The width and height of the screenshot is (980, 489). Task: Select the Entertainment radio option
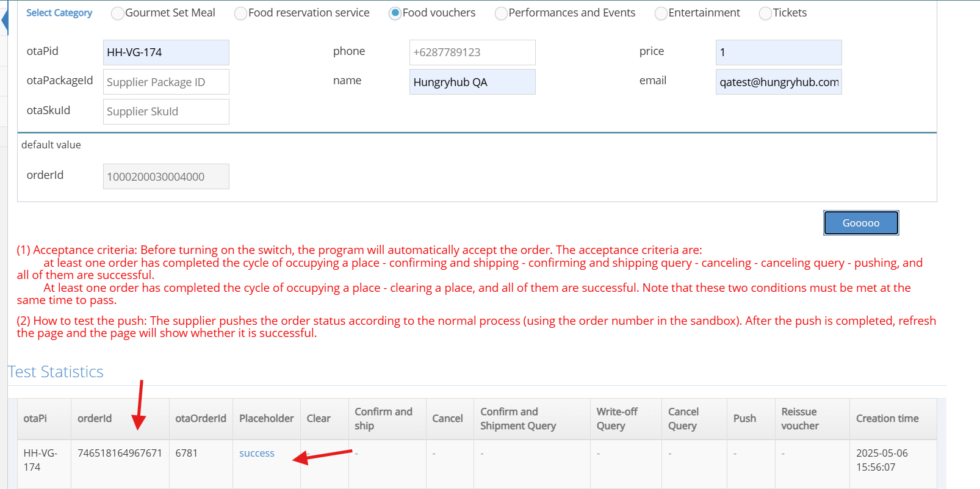[661, 13]
